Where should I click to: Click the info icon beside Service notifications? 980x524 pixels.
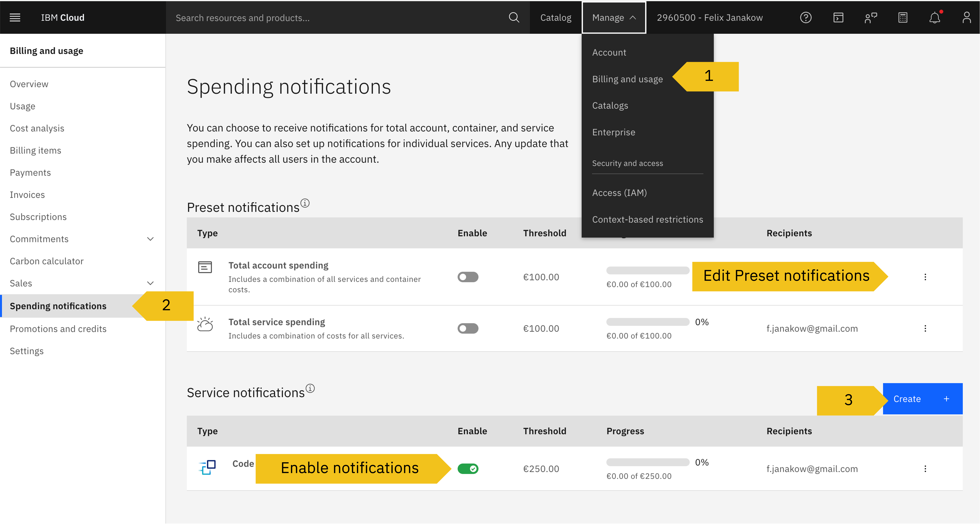(x=310, y=388)
